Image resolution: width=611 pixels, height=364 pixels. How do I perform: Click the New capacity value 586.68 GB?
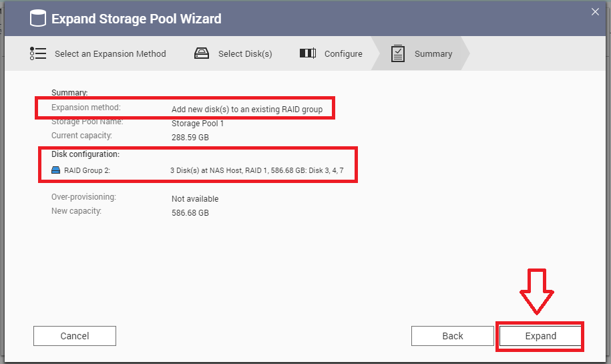click(190, 213)
